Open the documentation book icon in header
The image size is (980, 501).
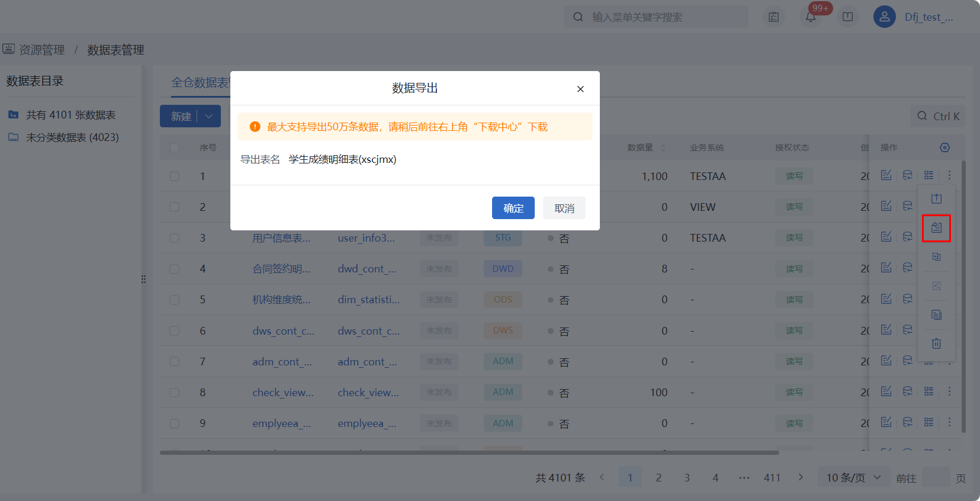coord(847,17)
